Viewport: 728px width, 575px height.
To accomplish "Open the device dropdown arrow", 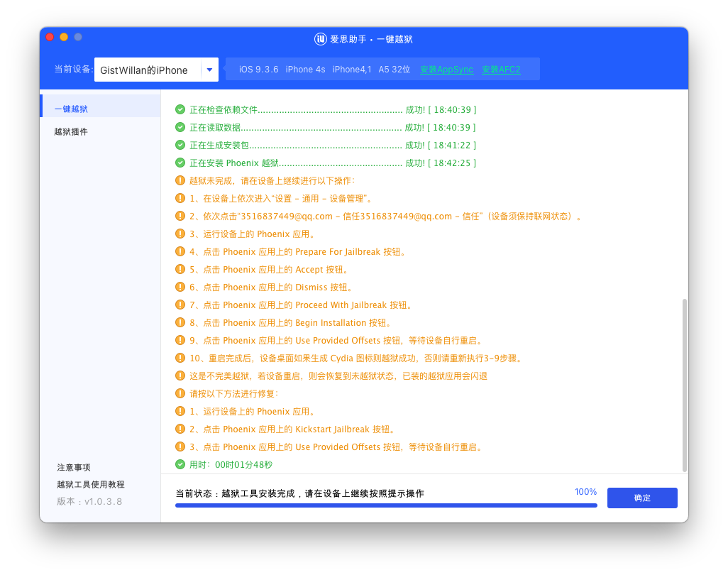I will [209, 70].
